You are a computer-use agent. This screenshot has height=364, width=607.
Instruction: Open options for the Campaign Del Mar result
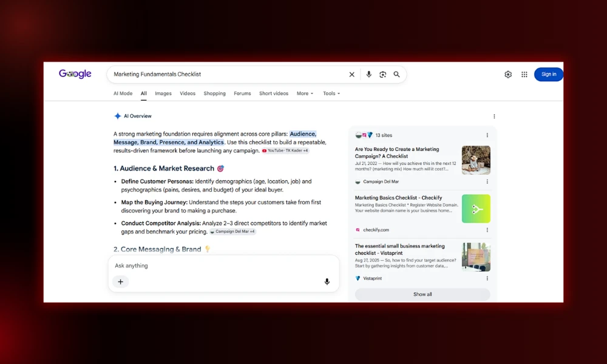(487, 181)
